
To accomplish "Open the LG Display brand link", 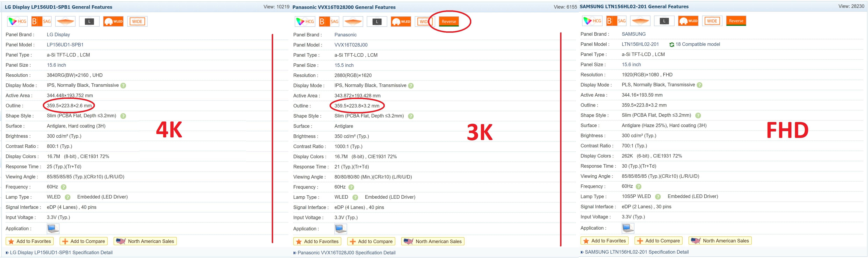I will click(58, 35).
